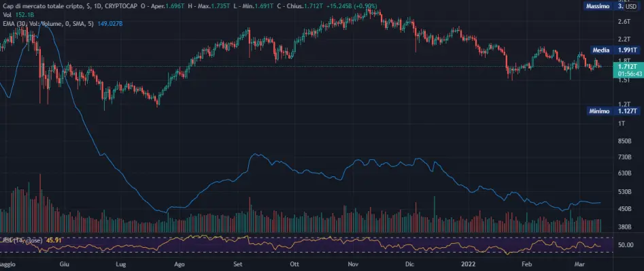Click the RSI 50.00 scale value

click(x=625, y=245)
